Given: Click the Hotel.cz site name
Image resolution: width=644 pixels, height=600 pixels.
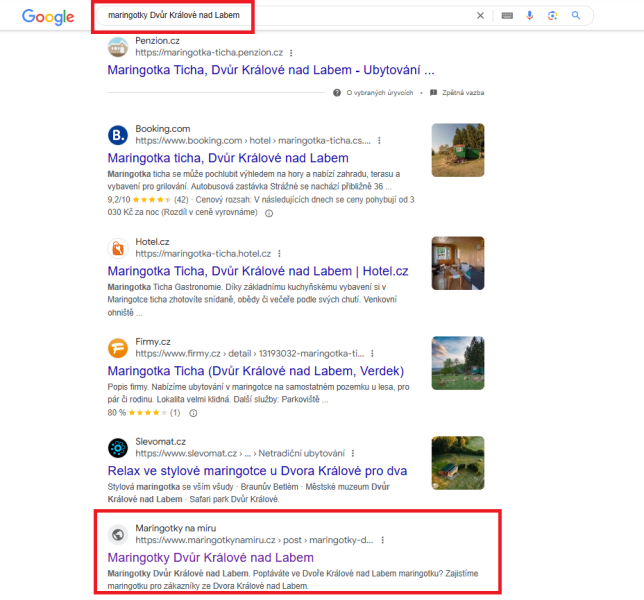Looking at the screenshot, I should pos(152,242).
